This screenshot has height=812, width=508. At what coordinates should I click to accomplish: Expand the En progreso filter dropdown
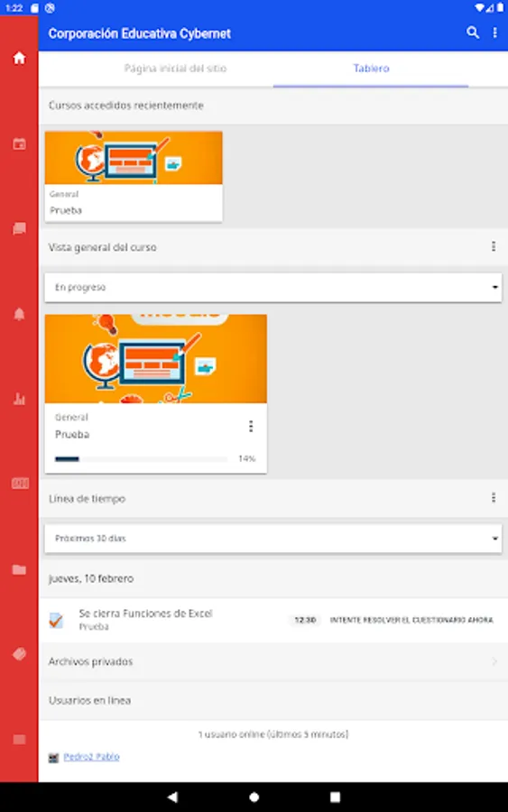tap(272, 288)
